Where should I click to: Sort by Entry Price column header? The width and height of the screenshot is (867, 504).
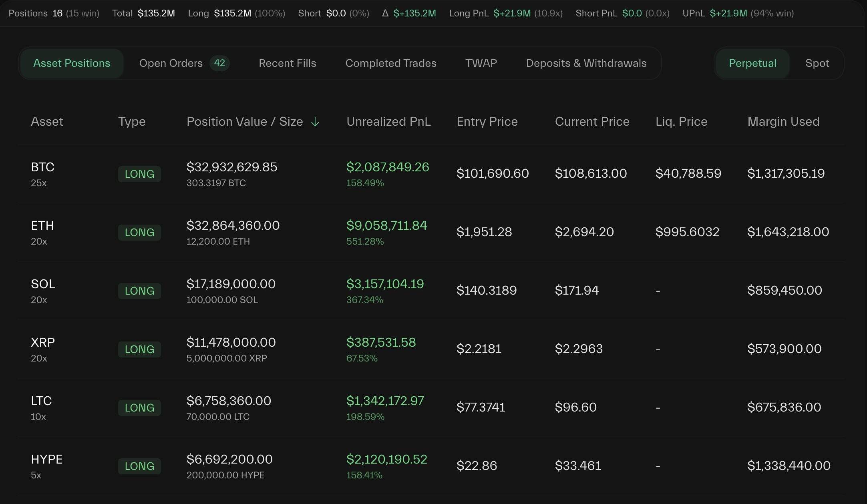tap(487, 122)
